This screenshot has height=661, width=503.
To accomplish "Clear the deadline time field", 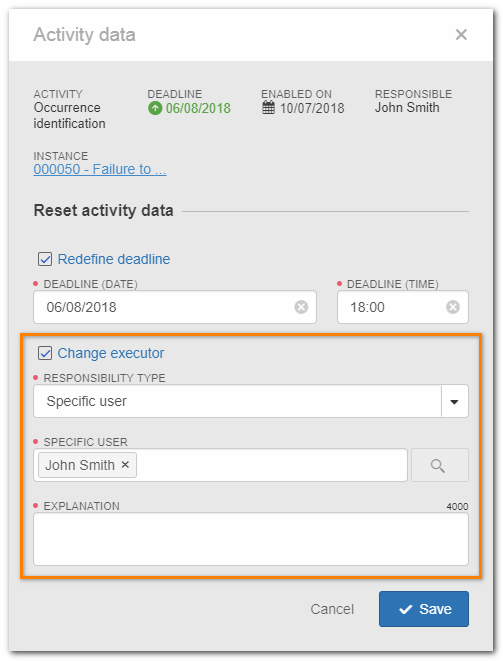I will click(453, 307).
